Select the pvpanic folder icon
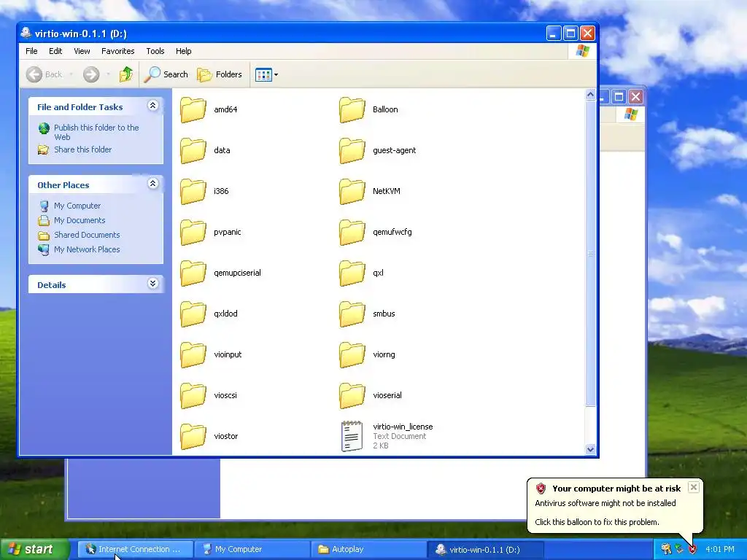The width and height of the screenshot is (747, 560). click(x=193, y=233)
